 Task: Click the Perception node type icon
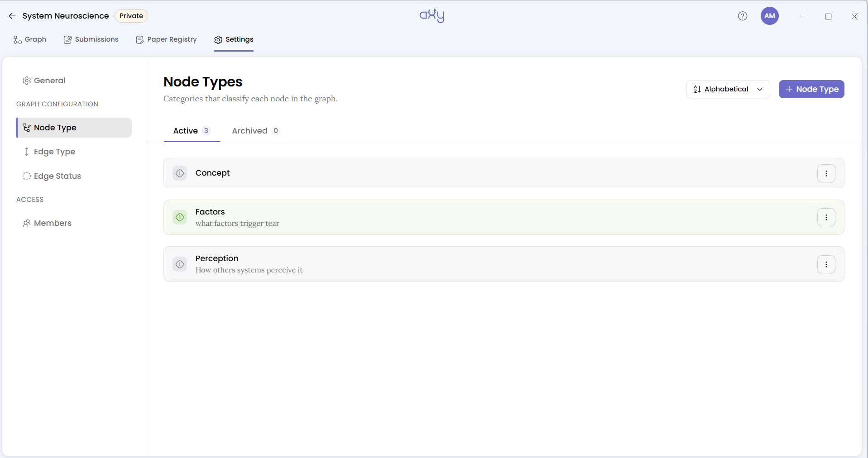coord(180,264)
